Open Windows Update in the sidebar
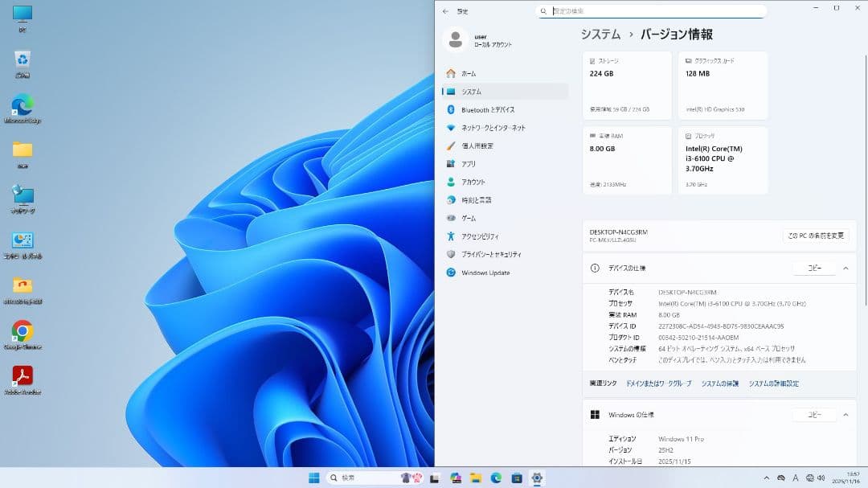 coord(481,273)
